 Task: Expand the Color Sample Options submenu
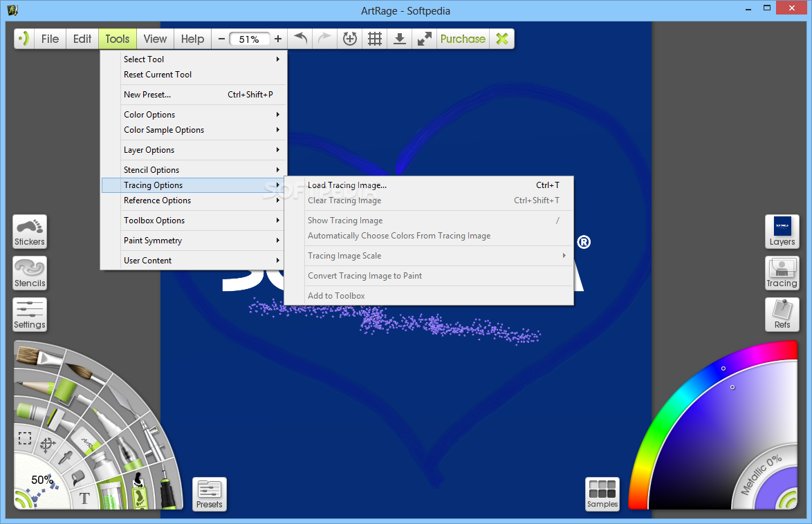click(x=194, y=130)
